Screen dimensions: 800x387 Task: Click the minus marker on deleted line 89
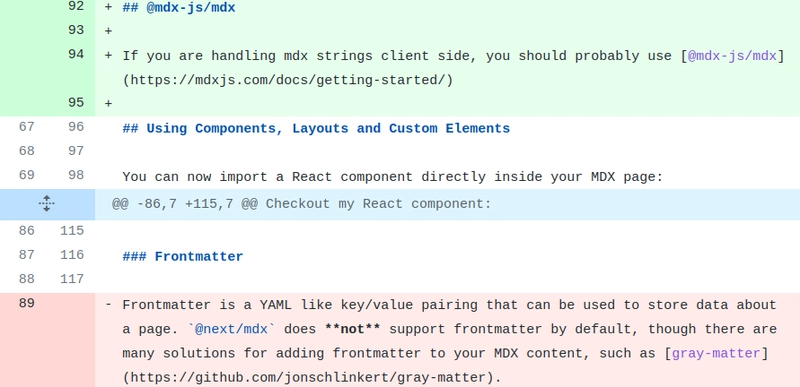click(x=108, y=304)
